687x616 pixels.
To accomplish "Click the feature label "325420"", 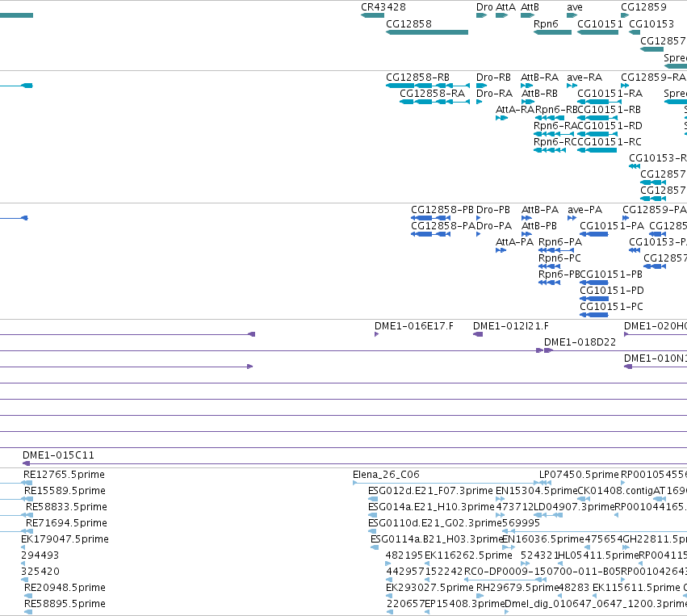I will point(40,572).
